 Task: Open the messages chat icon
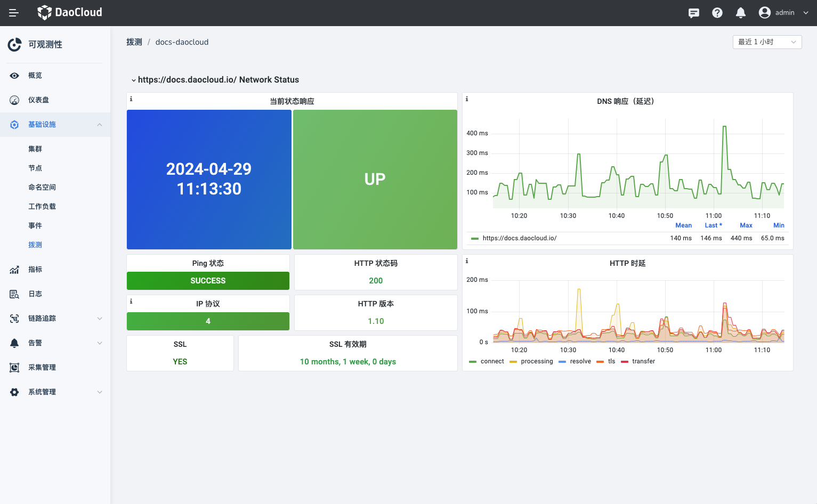pos(693,13)
